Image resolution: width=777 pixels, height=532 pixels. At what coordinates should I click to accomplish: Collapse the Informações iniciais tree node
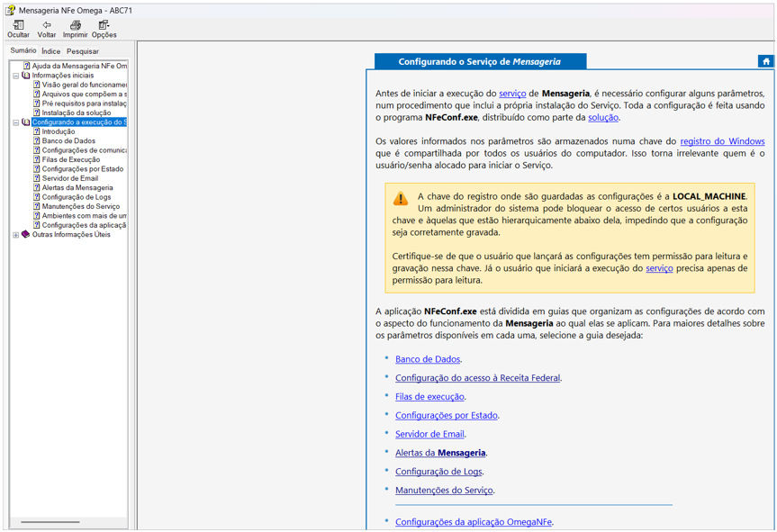pyautogui.click(x=16, y=76)
